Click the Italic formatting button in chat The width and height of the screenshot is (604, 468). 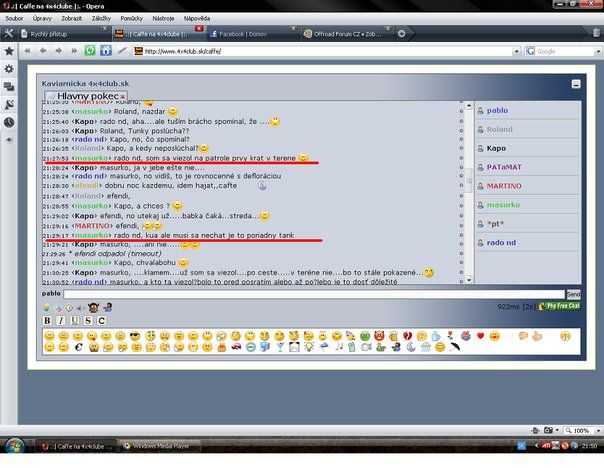pyautogui.click(x=60, y=320)
